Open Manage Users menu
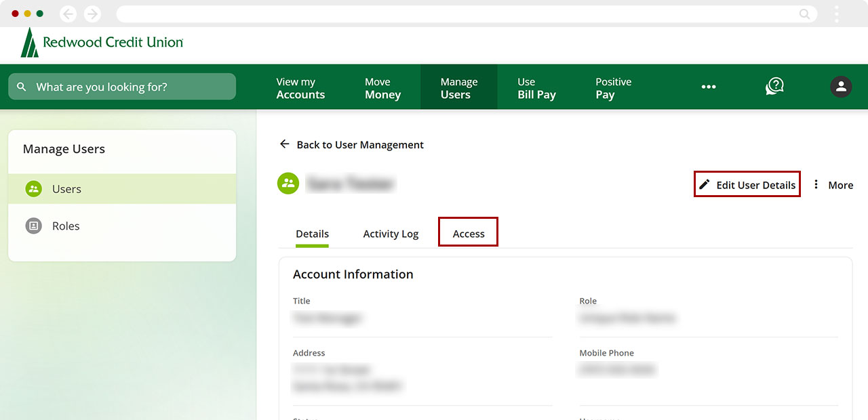 [459, 88]
